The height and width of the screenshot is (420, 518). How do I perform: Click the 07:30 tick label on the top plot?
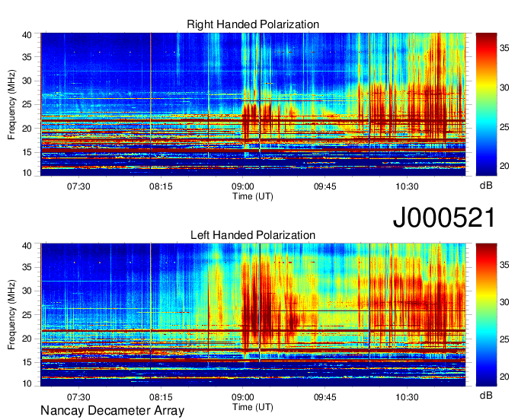pyautogui.click(x=78, y=186)
